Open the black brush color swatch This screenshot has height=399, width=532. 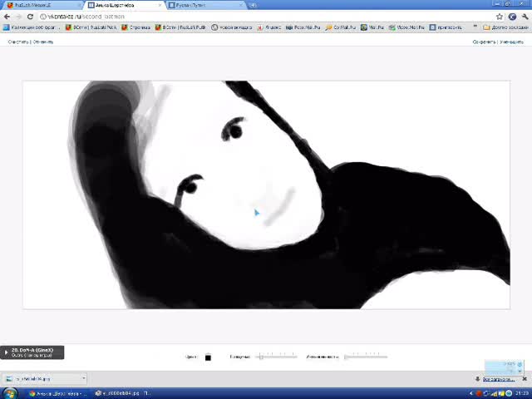[x=208, y=357]
